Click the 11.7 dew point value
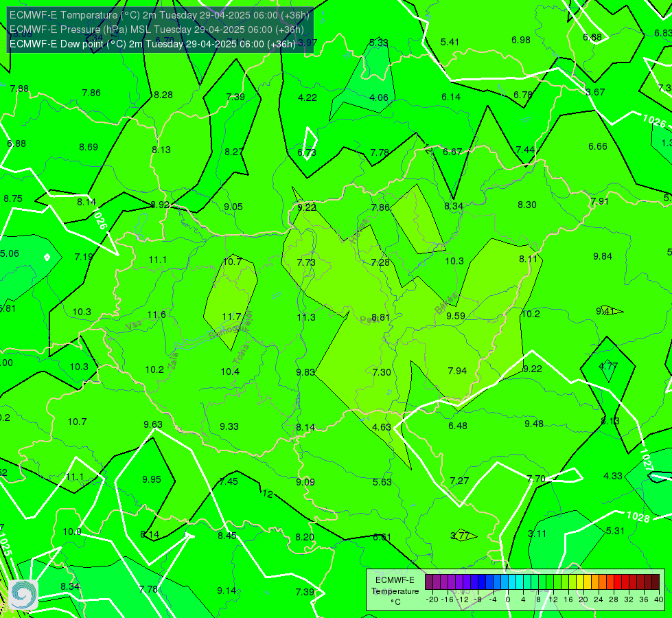This screenshot has height=618, width=672. 231,317
